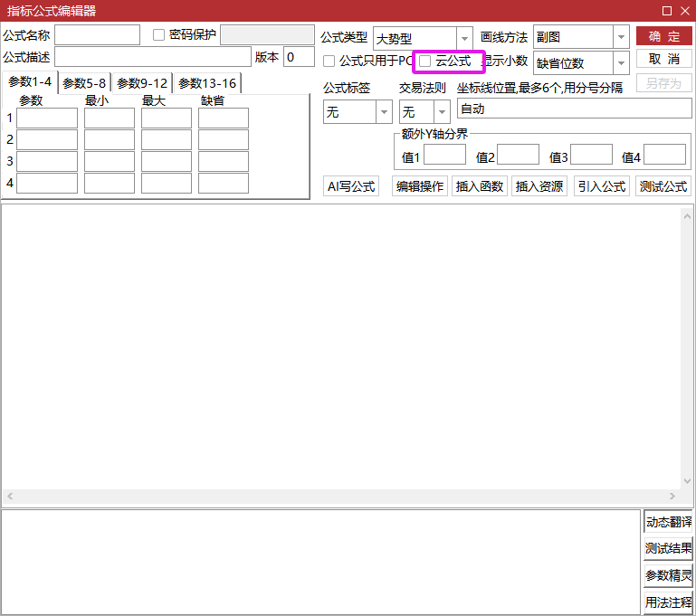The height and width of the screenshot is (616, 696).
Task: Click inside the 公式名称 input field
Action: [x=97, y=35]
